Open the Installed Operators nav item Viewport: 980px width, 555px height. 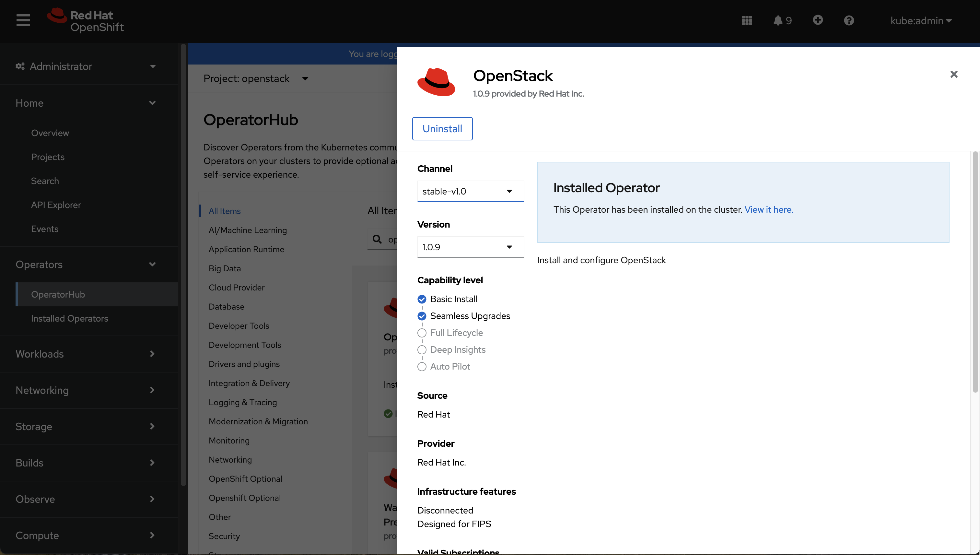pos(70,318)
